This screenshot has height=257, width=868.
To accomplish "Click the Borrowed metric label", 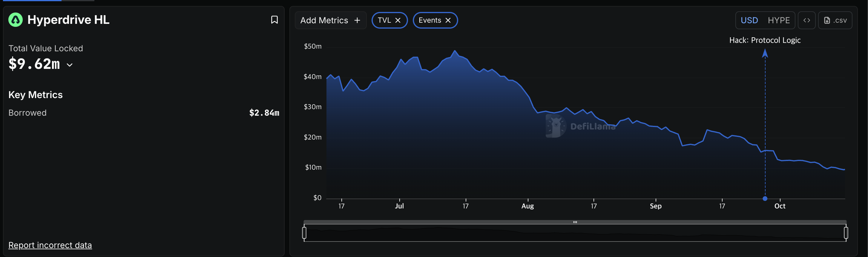I will click(27, 113).
